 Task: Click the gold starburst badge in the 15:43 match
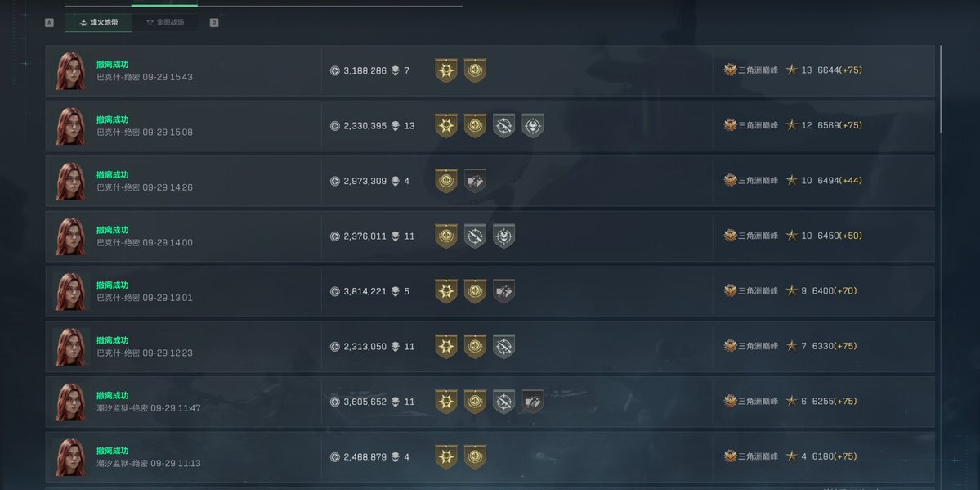coord(446,70)
